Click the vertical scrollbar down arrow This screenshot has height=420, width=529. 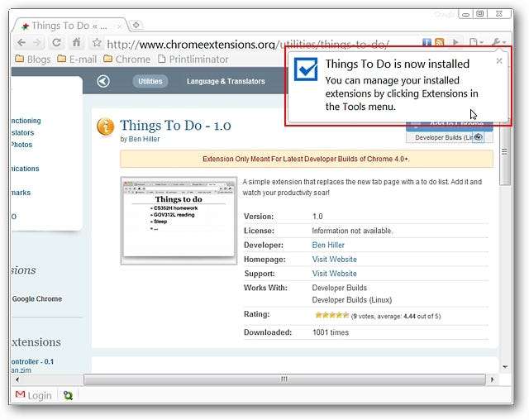point(505,367)
